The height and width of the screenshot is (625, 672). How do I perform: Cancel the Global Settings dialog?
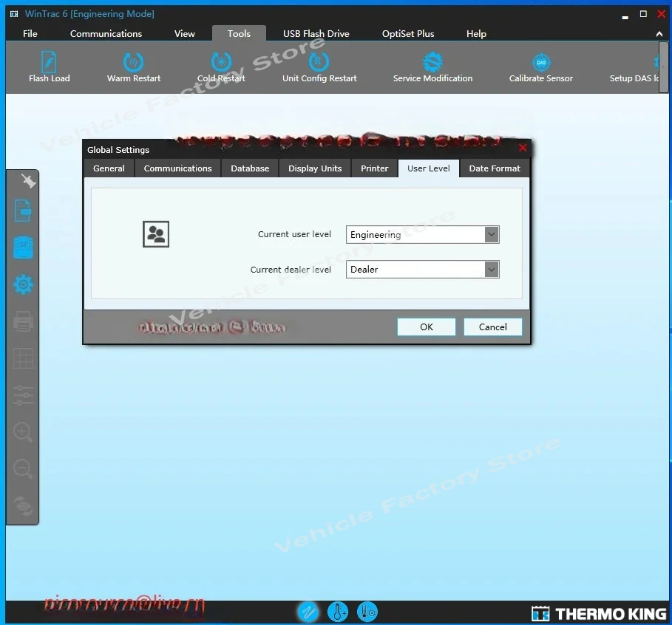point(493,327)
